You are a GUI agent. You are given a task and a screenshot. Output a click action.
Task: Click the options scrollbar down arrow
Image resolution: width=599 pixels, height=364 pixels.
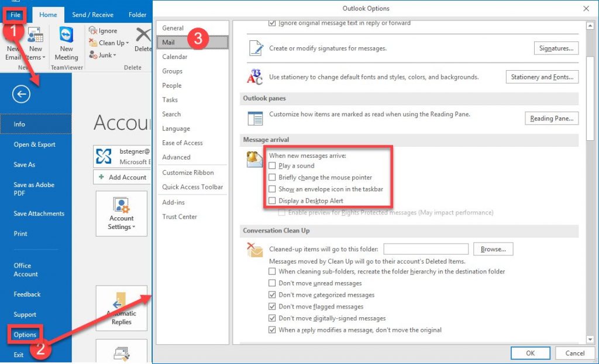click(x=590, y=339)
